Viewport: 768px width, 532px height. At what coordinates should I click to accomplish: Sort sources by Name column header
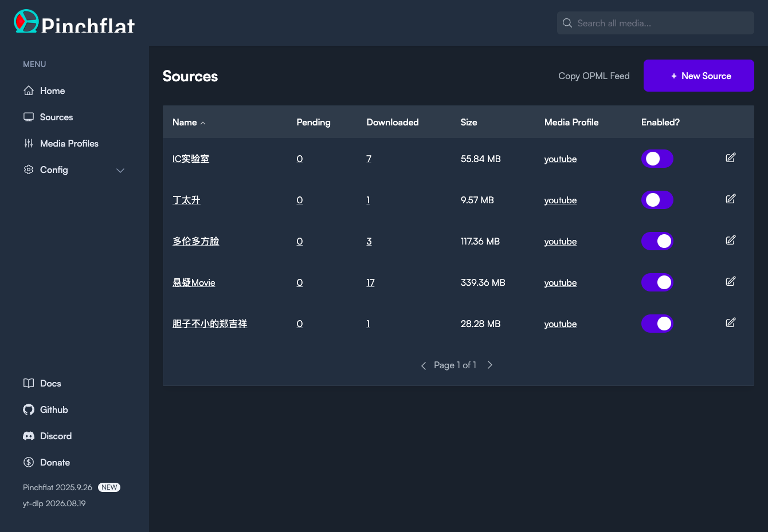(x=189, y=122)
